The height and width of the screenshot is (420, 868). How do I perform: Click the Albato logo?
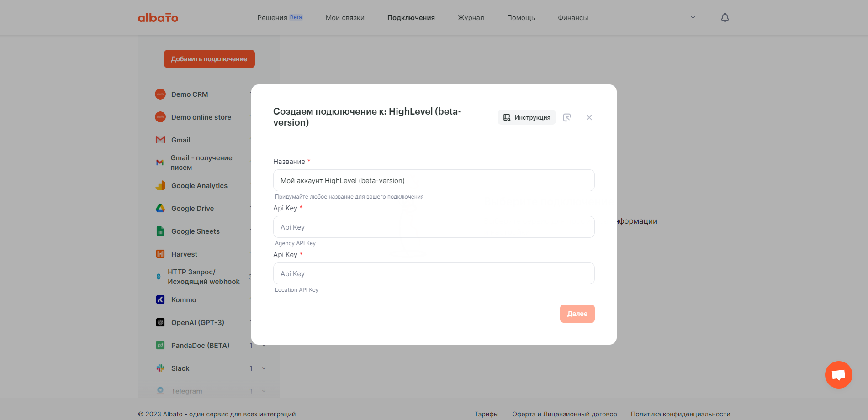click(158, 18)
